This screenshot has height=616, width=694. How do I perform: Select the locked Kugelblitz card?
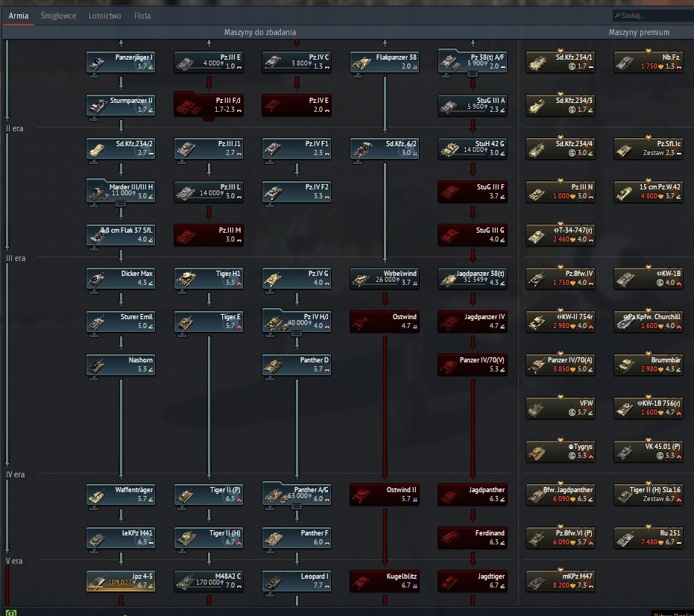385,581
